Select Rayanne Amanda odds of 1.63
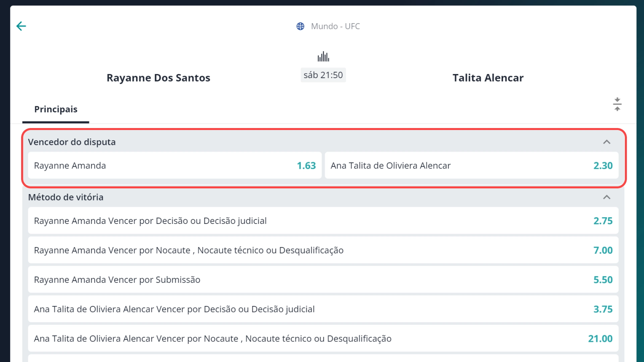This screenshot has width=644, height=362. click(x=174, y=165)
